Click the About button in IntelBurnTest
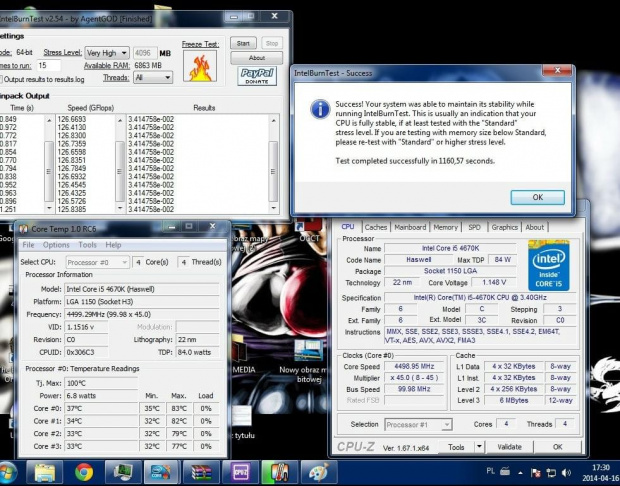This screenshot has height=486, width=620. [x=257, y=58]
